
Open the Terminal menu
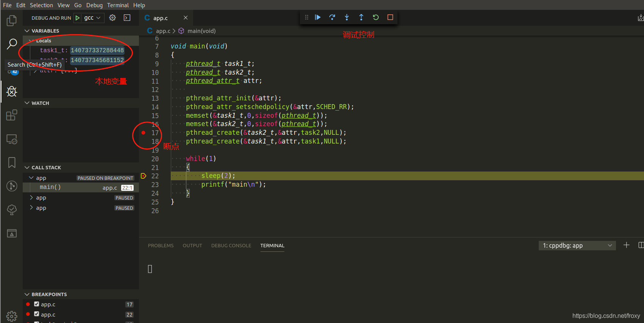tap(118, 5)
